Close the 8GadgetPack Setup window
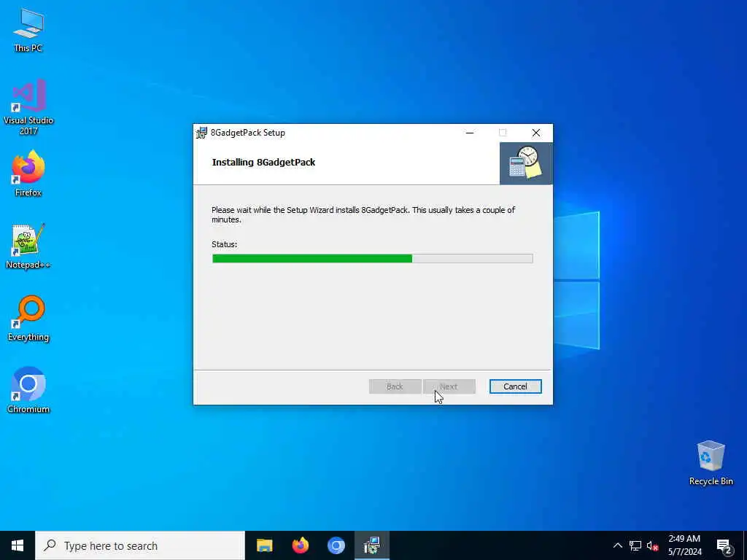The width and height of the screenshot is (747, 560). coord(536,133)
